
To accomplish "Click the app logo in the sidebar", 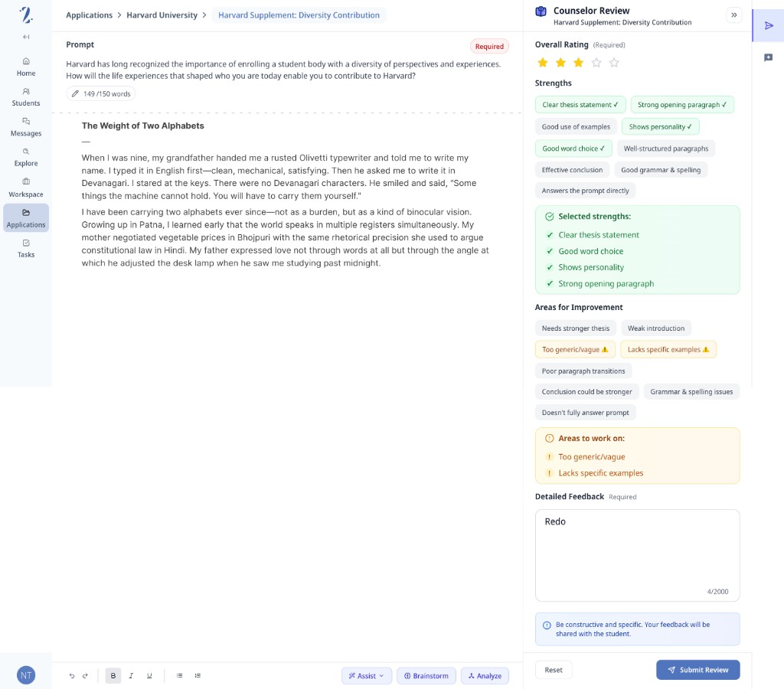I will [26, 15].
